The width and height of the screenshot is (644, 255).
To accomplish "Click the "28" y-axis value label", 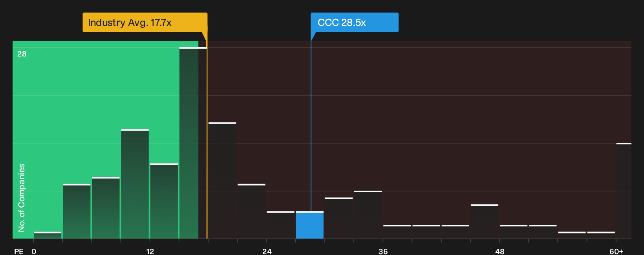I will [x=22, y=54].
